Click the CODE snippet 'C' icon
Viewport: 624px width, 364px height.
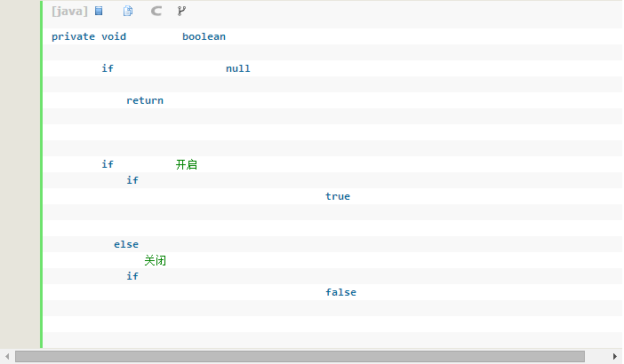click(x=156, y=11)
